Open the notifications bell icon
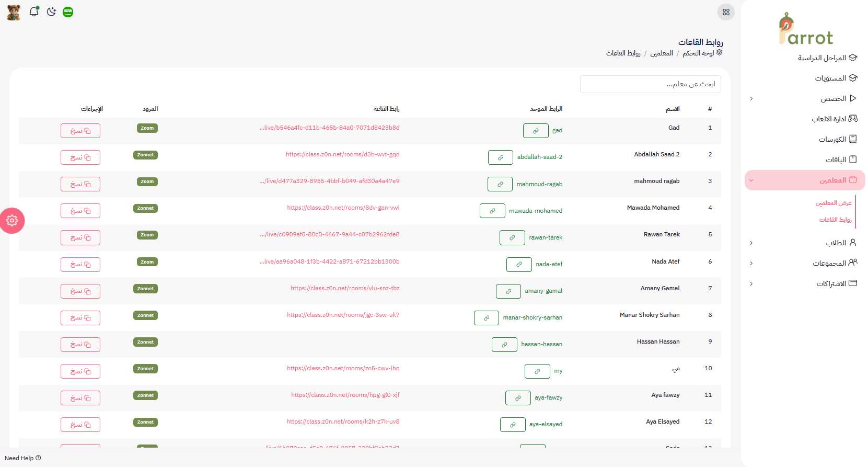Viewport: 868px width, 467px height. (34, 12)
